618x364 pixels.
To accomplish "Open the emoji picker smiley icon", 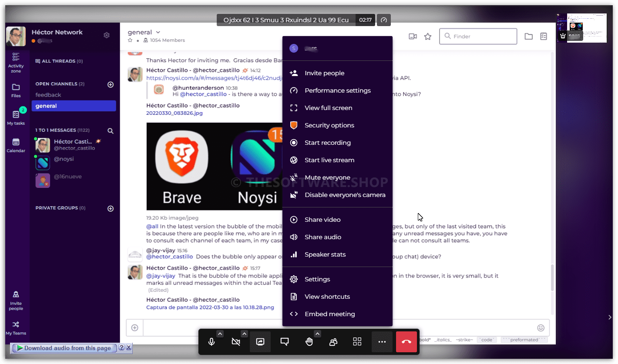I will (541, 328).
